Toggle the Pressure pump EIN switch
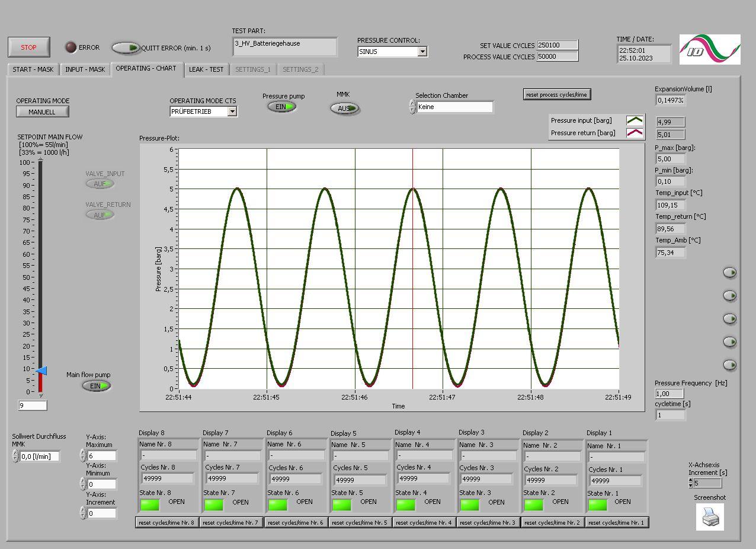The image size is (756, 549). [x=282, y=107]
